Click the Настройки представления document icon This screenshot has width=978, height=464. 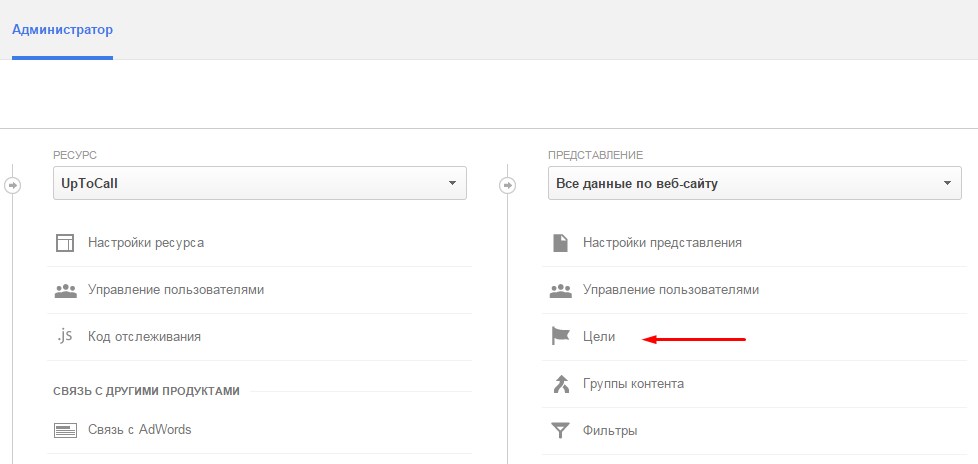(x=560, y=243)
